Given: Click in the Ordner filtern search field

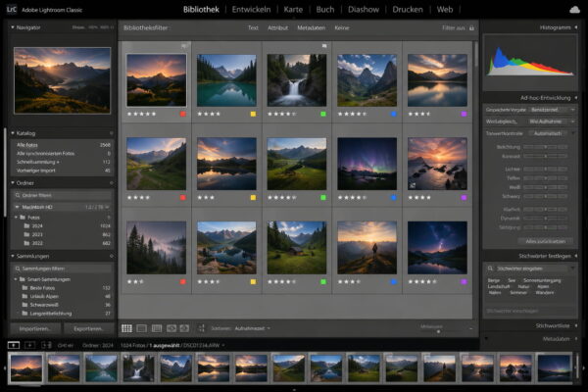Looking at the screenshot, I should (63, 195).
